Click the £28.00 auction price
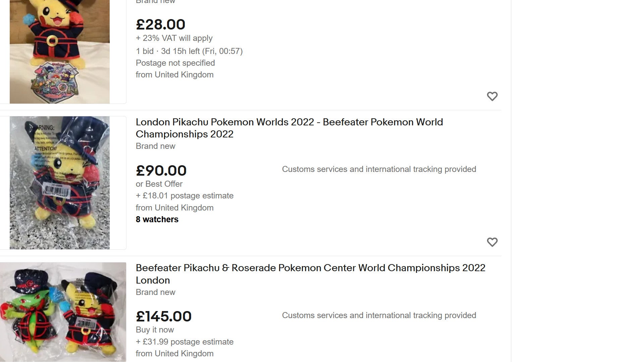Image resolution: width=644 pixels, height=362 pixels. click(160, 24)
